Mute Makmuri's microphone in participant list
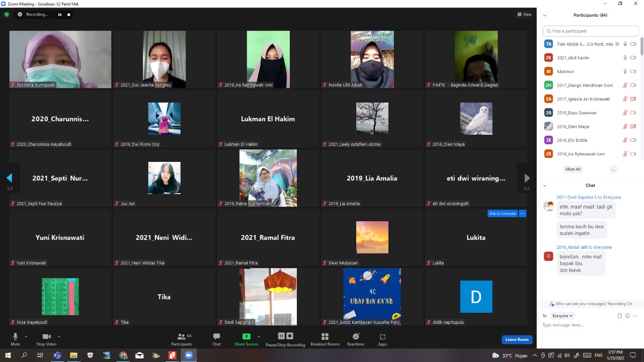 [x=625, y=71]
